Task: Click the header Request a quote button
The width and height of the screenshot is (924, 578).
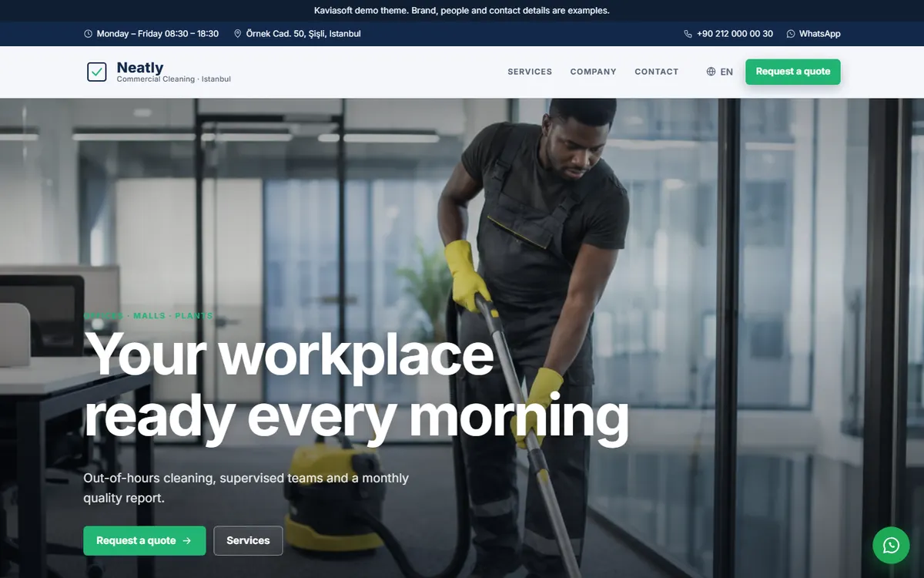Action: tap(793, 72)
